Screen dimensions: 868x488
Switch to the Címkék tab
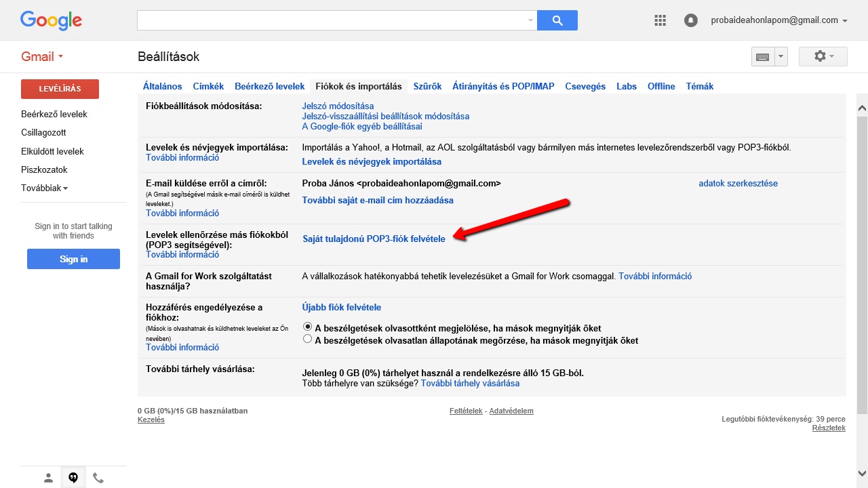[208, 86]
